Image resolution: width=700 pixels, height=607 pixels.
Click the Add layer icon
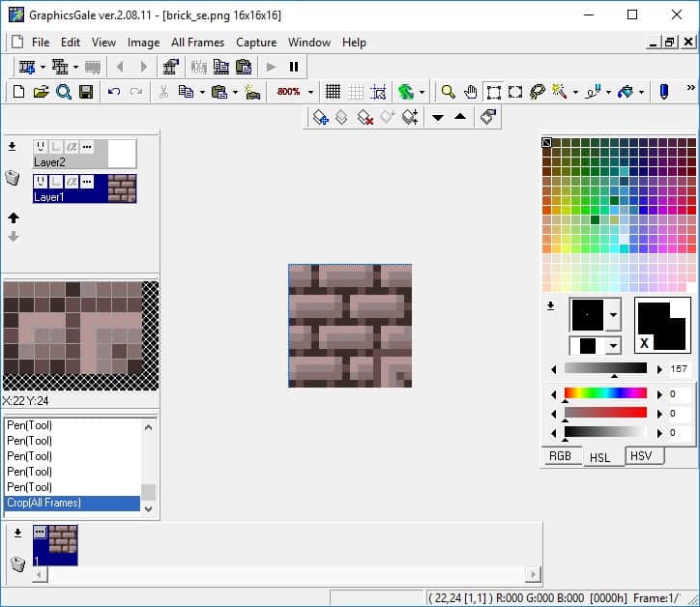320,117
